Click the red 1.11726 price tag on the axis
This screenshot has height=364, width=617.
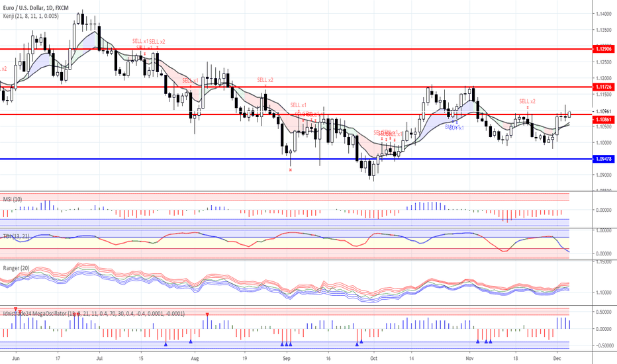tap(603, 87)
